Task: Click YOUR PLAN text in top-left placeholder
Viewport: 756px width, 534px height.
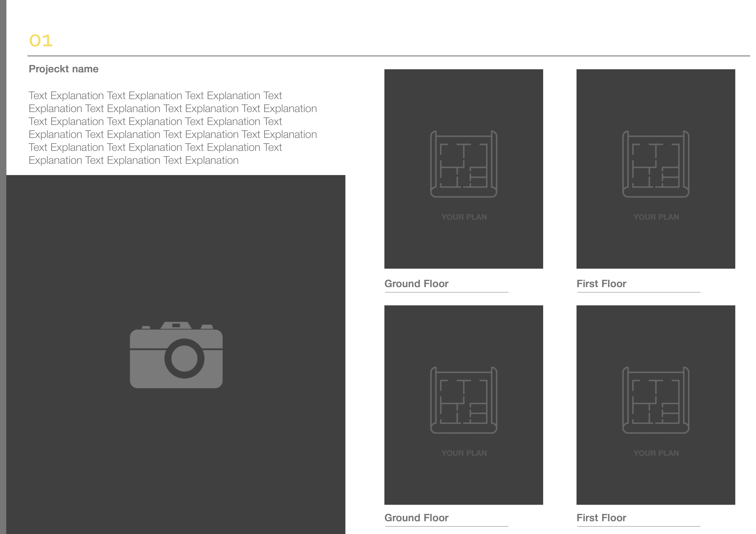Action: point(464,217)
